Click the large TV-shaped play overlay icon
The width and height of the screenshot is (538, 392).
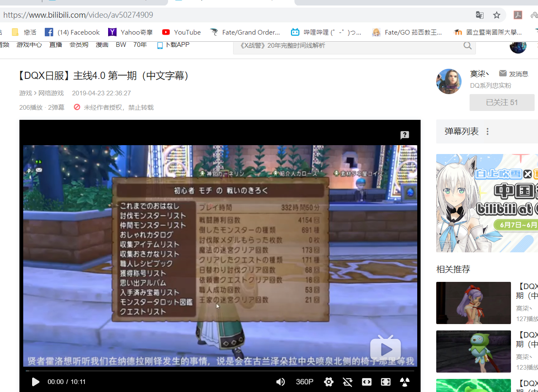(x=386, y=348)
